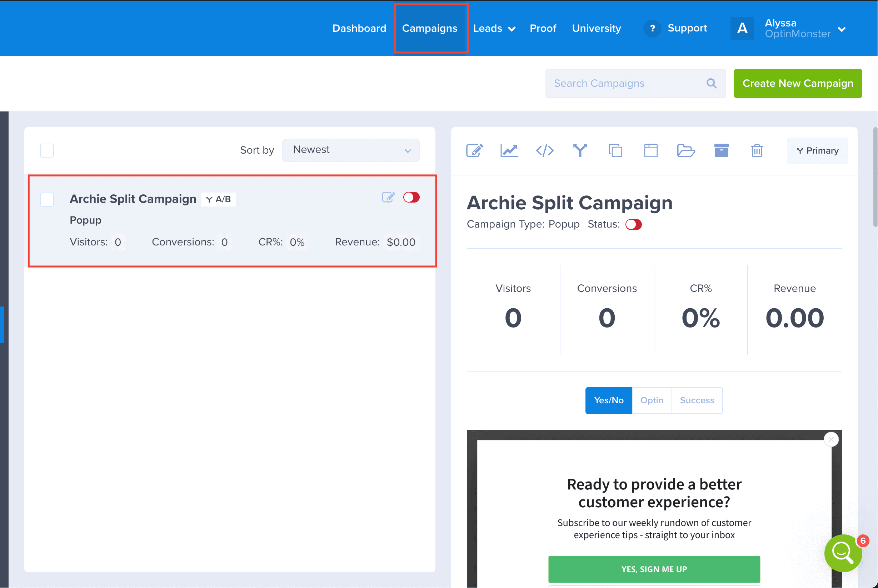Check the Archie Split Campaign checkbox
Image resolution: width=878 pixels, height=588 pixels.
pos(47,199)
